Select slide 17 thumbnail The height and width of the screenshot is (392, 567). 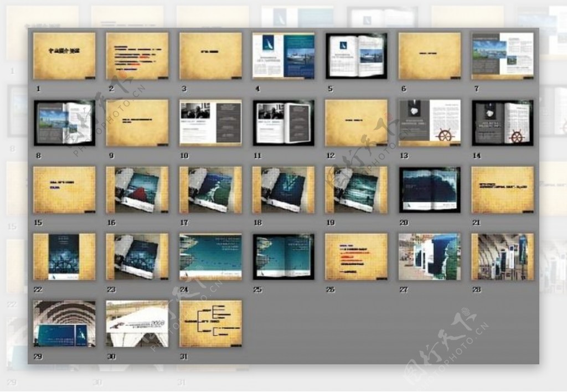(210, 190)
